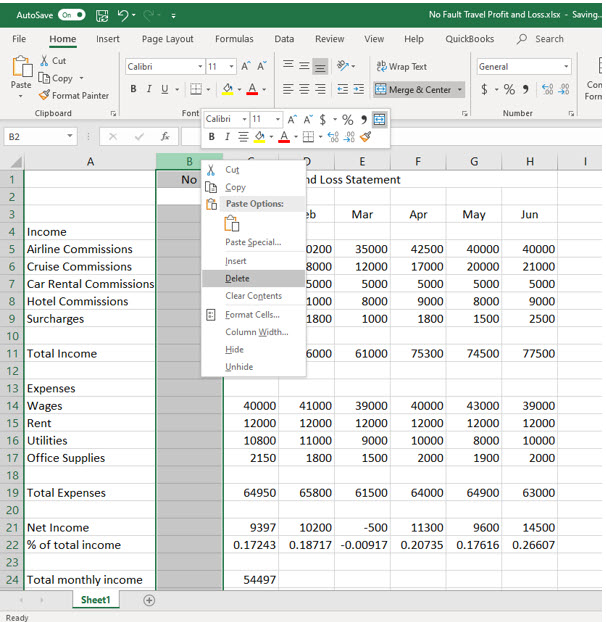Image resolution: width=606 pixels, height=622 pixels.
Task: Switch to the QuickBooks tab
Action: coord(470,39)
